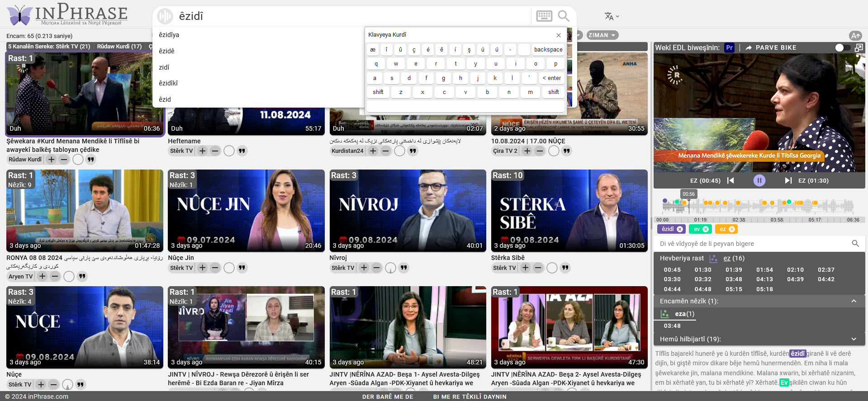
Task: Click the magnifier search icon in the top bar
Action: (564, 16)
